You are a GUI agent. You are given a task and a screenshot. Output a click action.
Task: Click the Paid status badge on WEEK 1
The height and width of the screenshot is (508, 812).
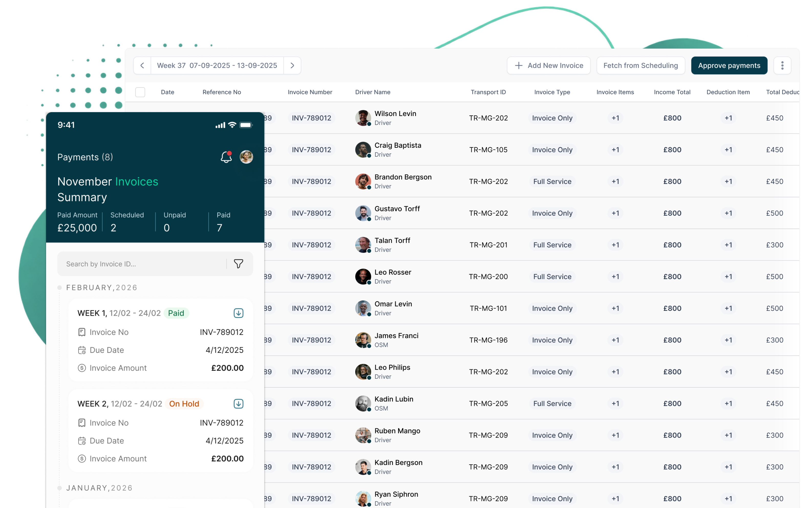(176, 313)
